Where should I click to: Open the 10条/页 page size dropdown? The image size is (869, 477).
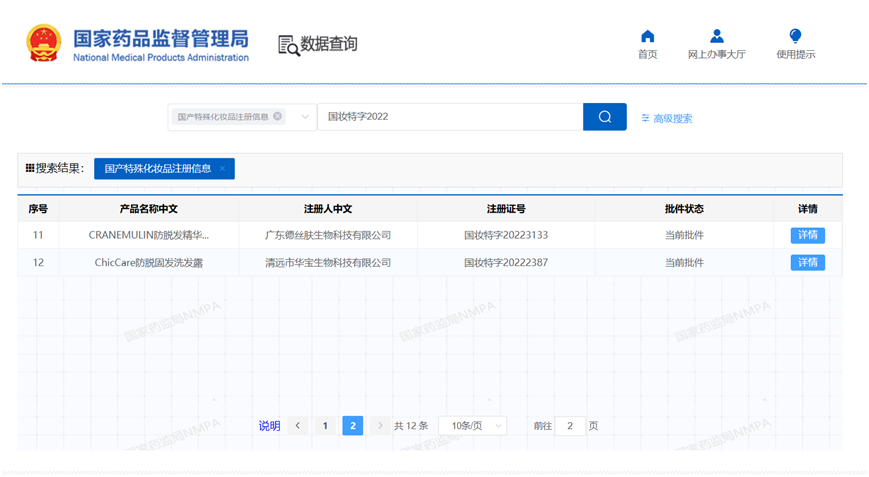(472, 425)
